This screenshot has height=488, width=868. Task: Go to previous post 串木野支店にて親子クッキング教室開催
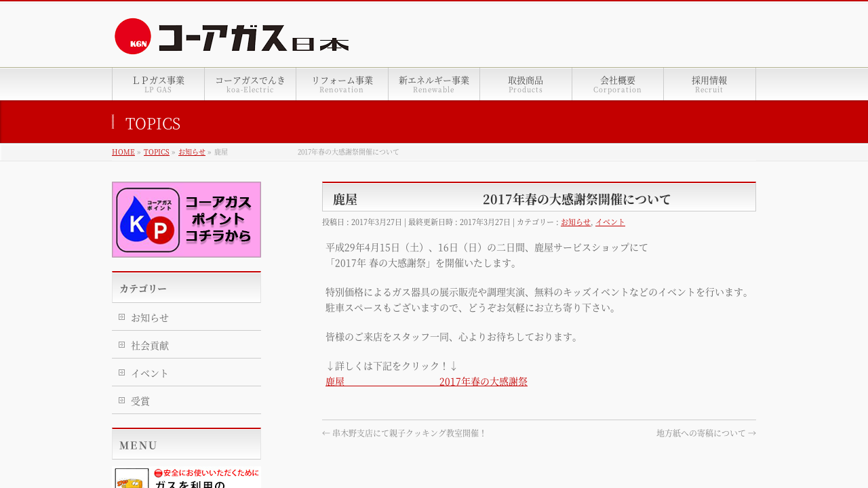404,433
